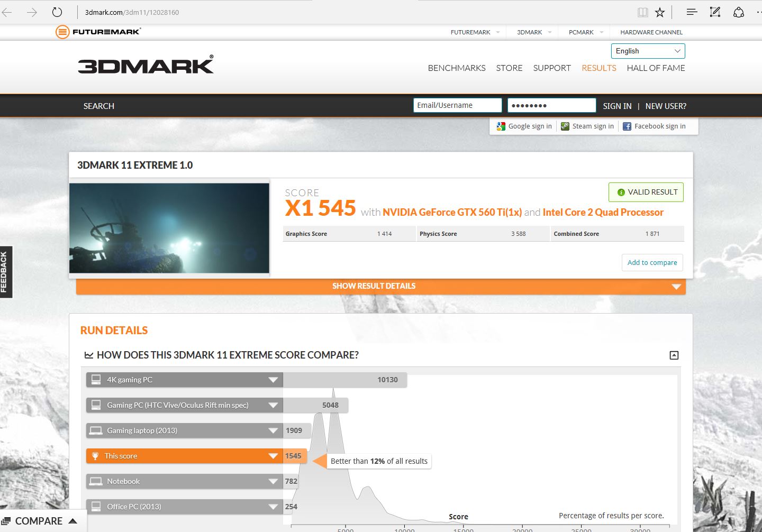Click the Steam sign in icon
Screen dimensions: 762x532
[x=565, y=126]
